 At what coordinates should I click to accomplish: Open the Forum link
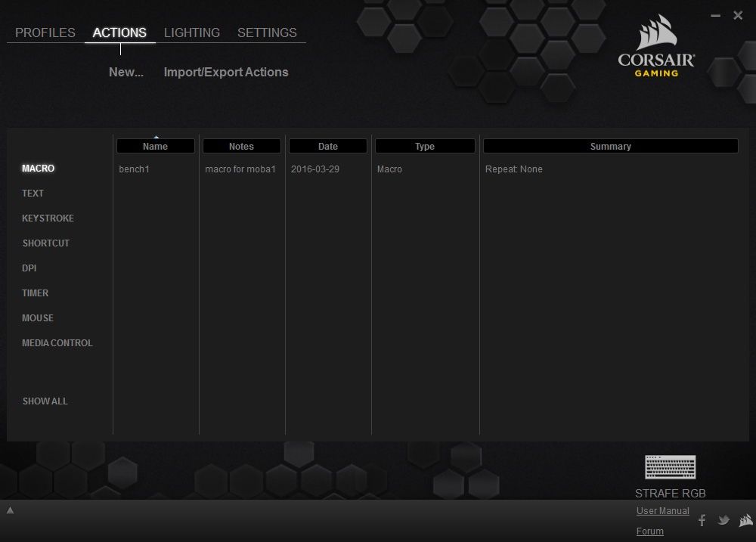point(649,531)
